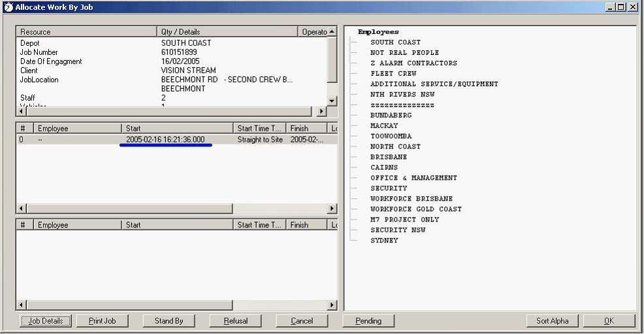Select BRISBANE in the Employees tree
The image size is (644, 334).
(x=388, y=158)
